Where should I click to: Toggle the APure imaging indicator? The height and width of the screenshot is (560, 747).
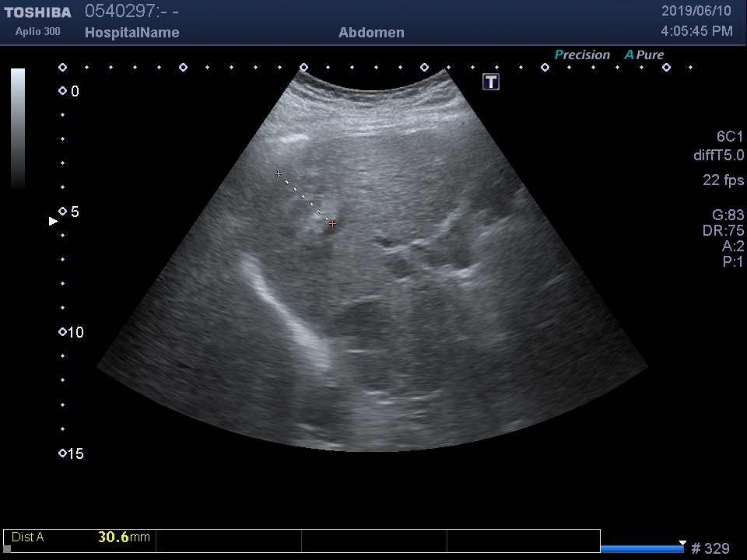pyautogui.click(x=644, y=55)
